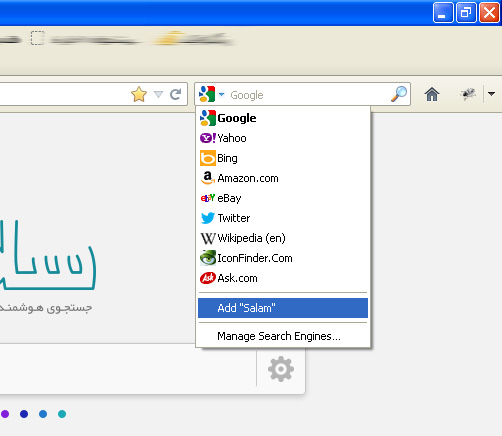The height and width of the screenshot is (436, 502).
Task: Click the Salam logo
Action: 48,255
